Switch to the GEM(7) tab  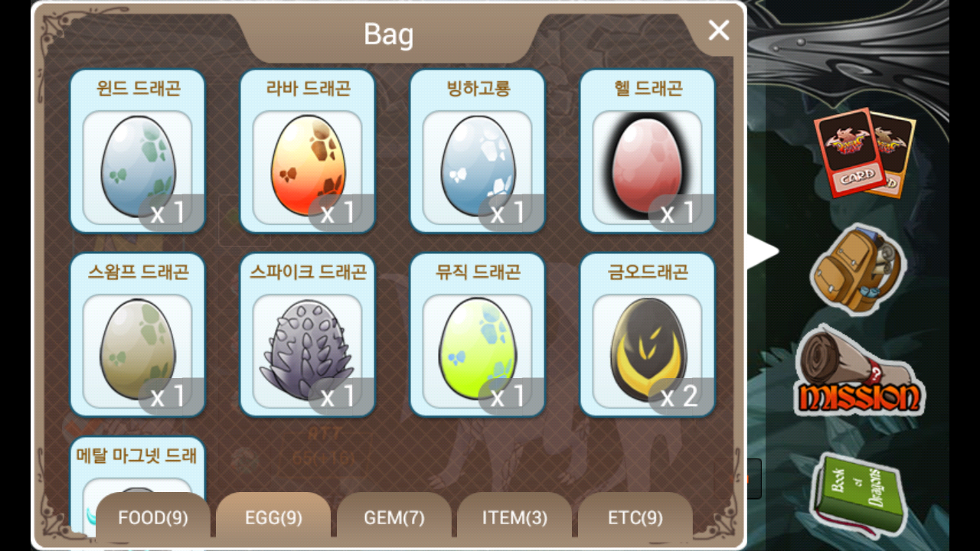pos(394,518)
